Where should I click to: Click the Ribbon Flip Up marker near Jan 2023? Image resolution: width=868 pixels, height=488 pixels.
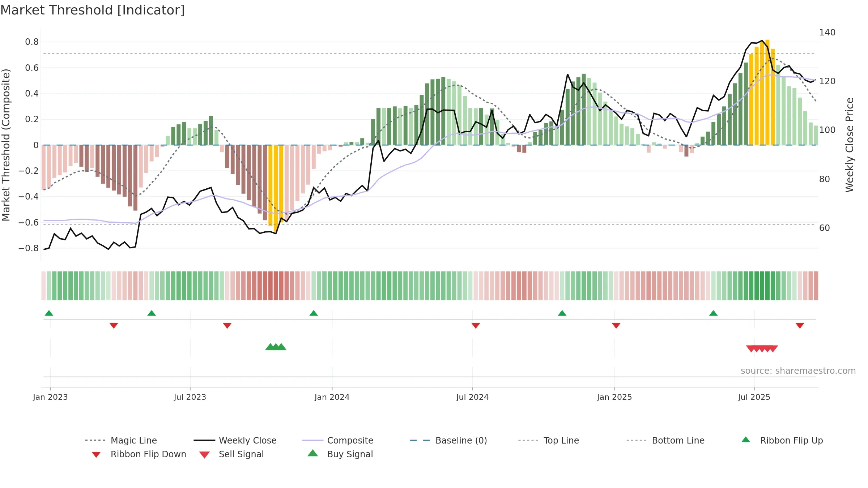49,313
